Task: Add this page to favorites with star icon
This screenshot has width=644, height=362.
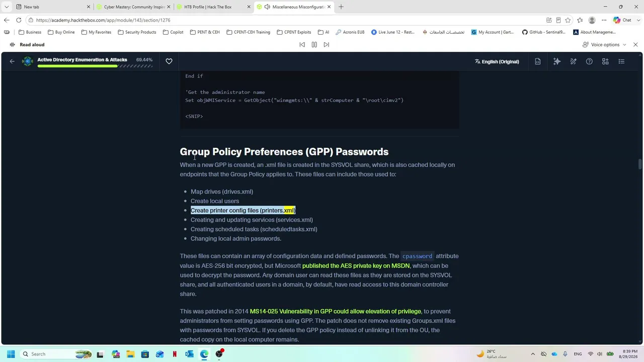Action: pyautogui.click(x=568, y=20)
